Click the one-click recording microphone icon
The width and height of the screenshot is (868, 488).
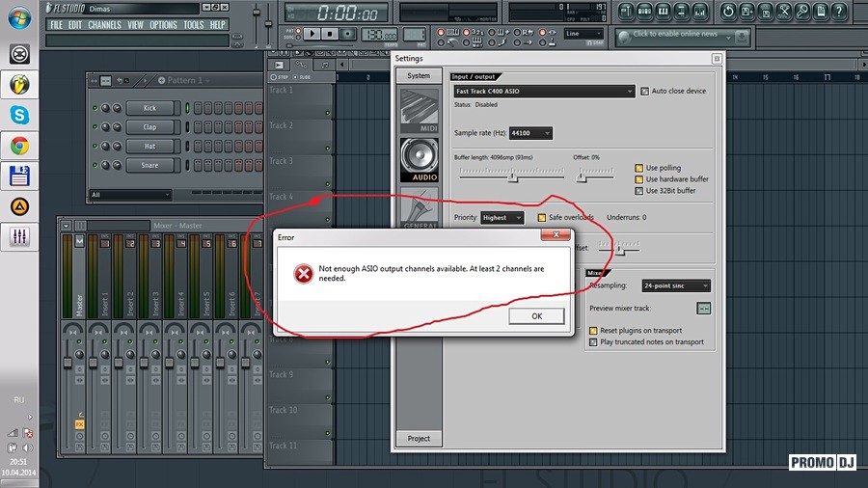point(802,11)
